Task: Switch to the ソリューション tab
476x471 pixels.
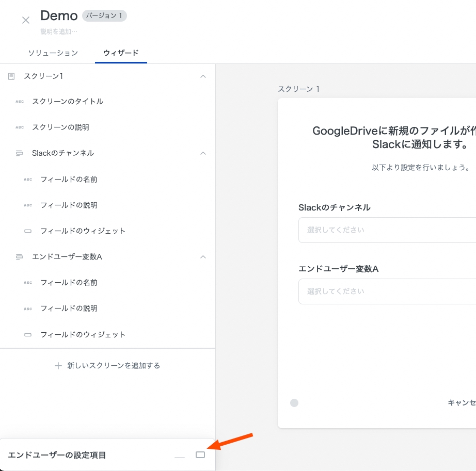Action: [53, 53]
